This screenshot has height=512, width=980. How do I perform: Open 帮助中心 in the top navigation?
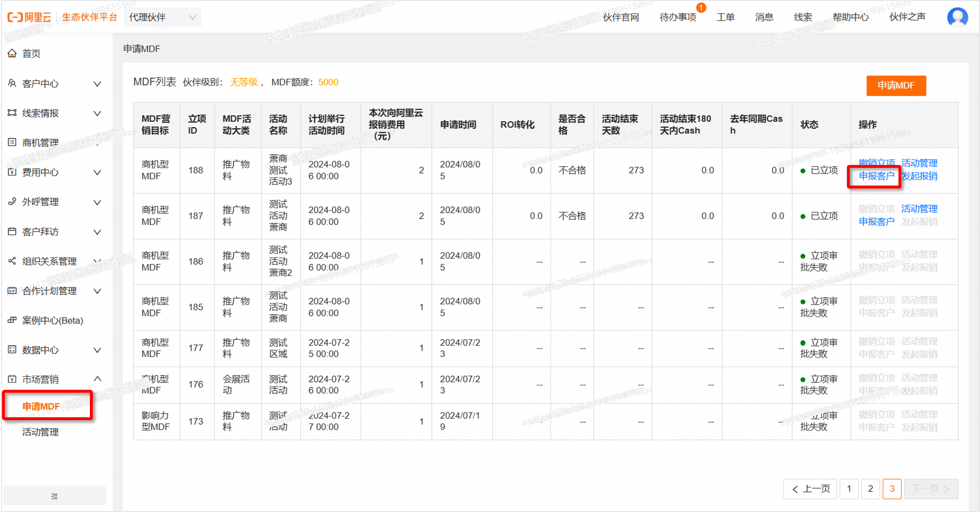(x=850, y=18)
